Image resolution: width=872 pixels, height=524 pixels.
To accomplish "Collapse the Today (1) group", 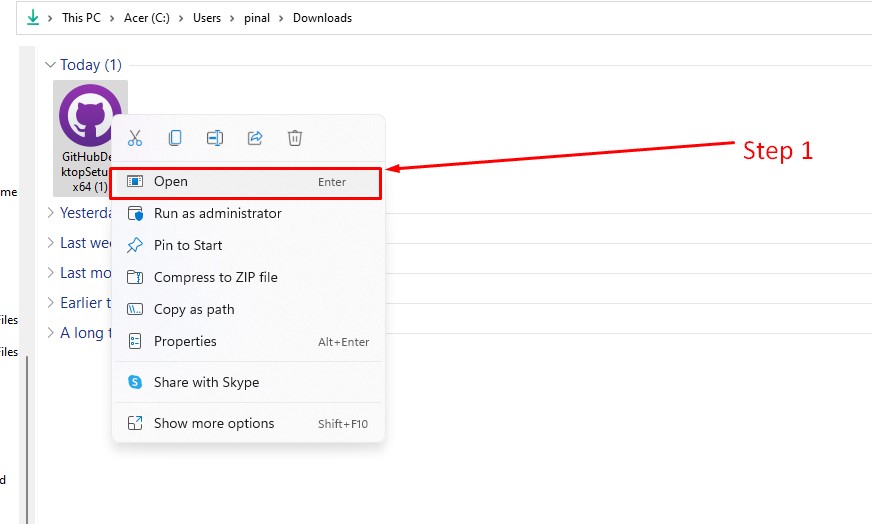I will click(x=50, y=65).
